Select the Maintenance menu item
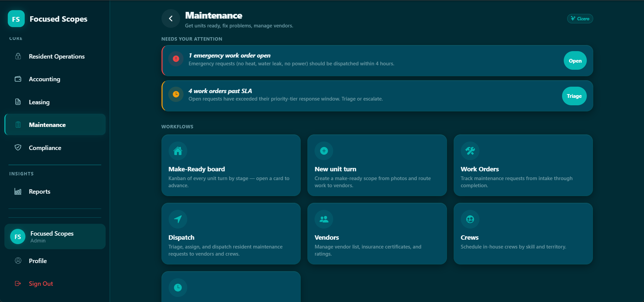This screenshot has height=302, width=644. pos(55,125)
